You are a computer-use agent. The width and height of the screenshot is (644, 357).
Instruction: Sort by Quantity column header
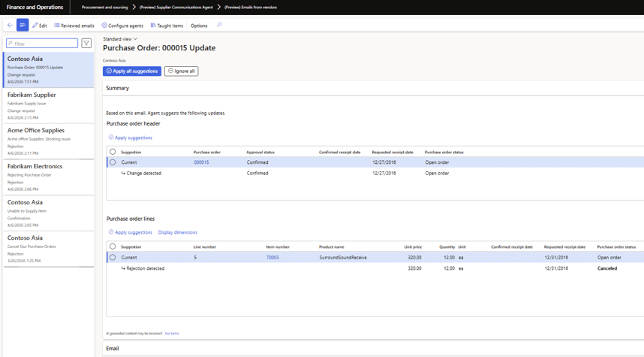(x=447, y=247)
